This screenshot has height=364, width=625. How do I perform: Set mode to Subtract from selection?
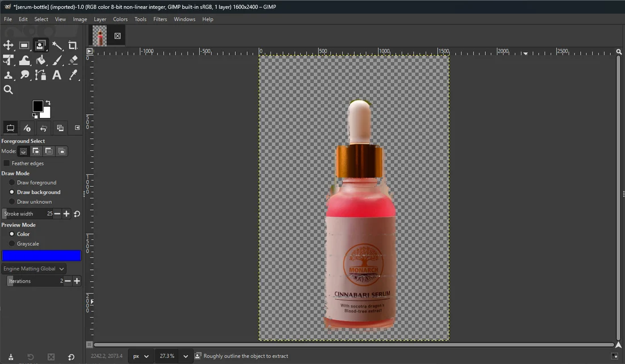[49, 151]
